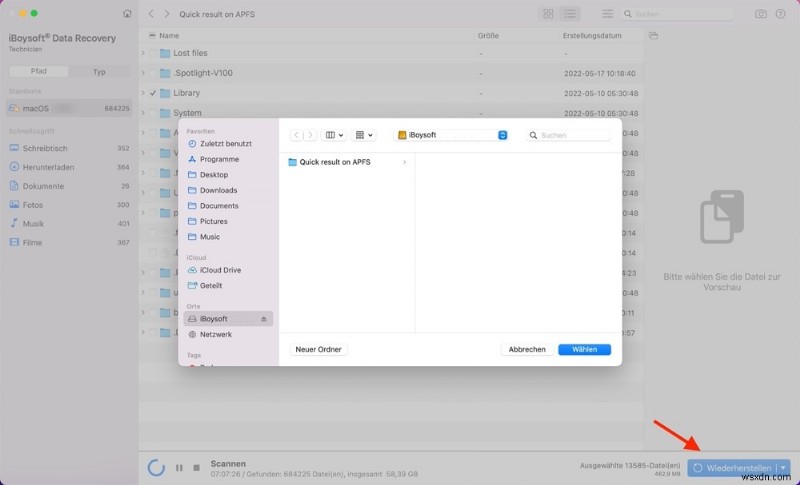Pause the scan
Screen dimensions: 800x485
click(179, 468)
